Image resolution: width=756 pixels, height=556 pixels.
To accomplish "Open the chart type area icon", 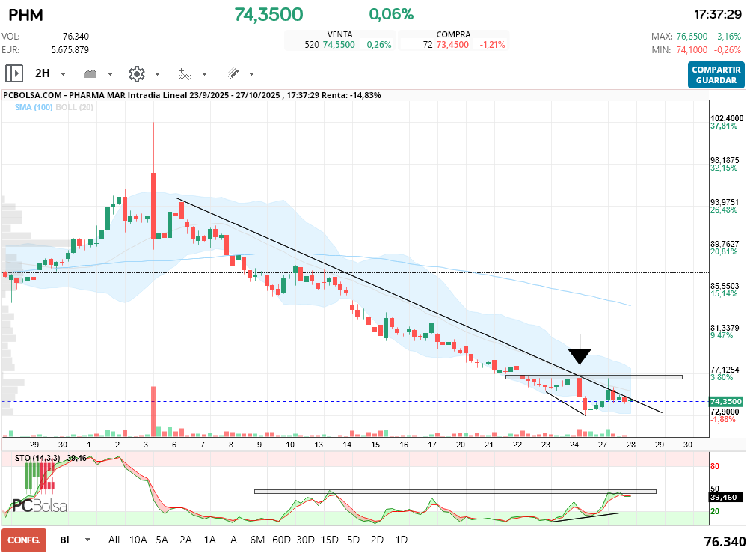I will point(90,73).
